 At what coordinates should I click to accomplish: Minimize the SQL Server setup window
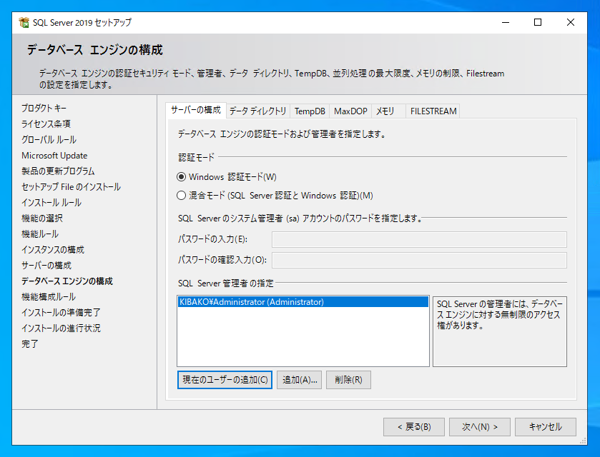[505, 23]
